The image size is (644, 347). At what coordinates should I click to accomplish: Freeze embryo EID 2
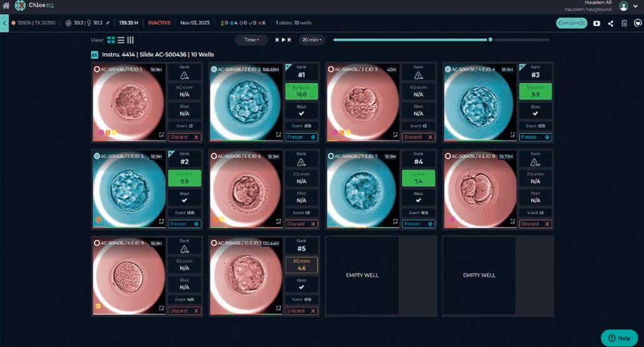pyautogui.click(x=302, y=137)
